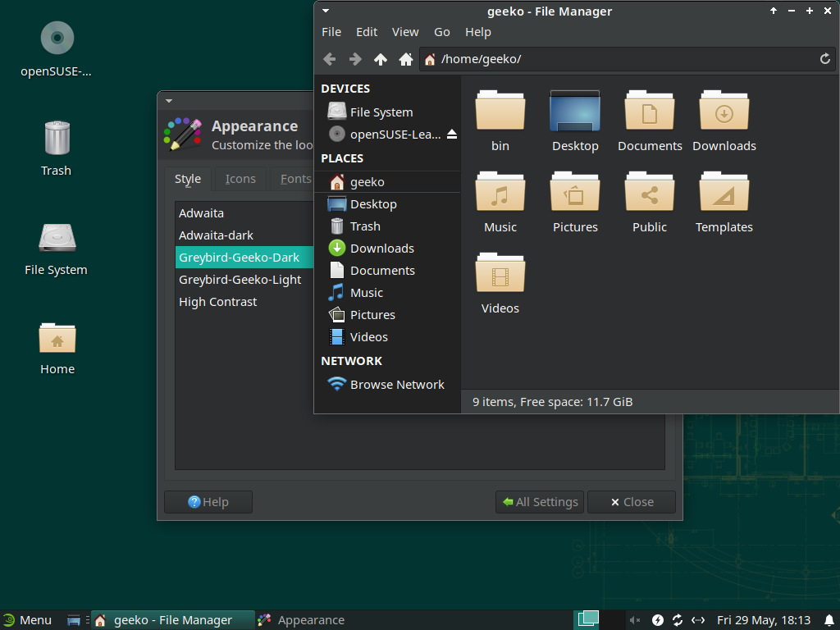
Task: Reload the folder using the refresh icon
Action: point(825,59)
